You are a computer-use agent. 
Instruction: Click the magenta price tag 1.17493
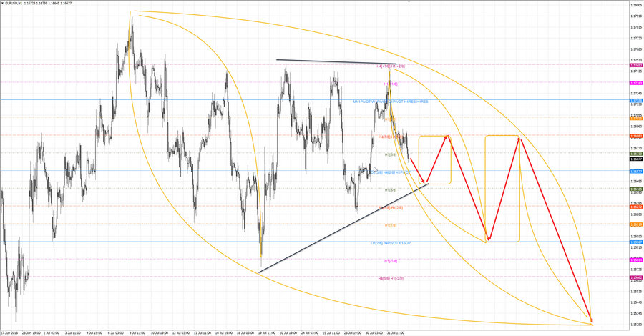(636, 65)
